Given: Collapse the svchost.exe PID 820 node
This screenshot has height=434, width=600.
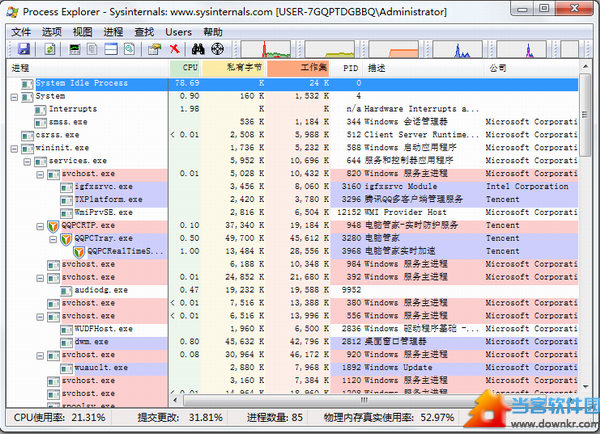Looking at the screenshot, I should click(x=40, y=175).
